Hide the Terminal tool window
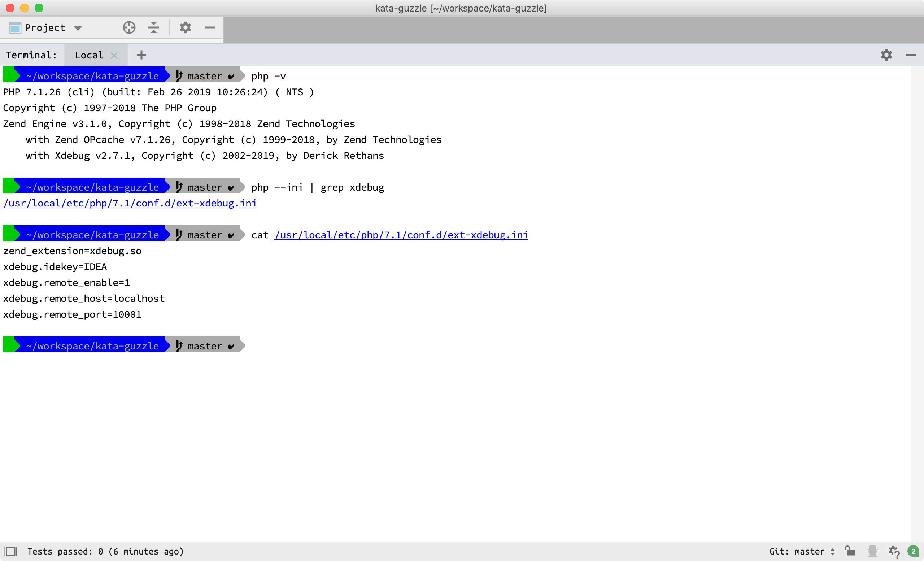 [x=911, y=55]
